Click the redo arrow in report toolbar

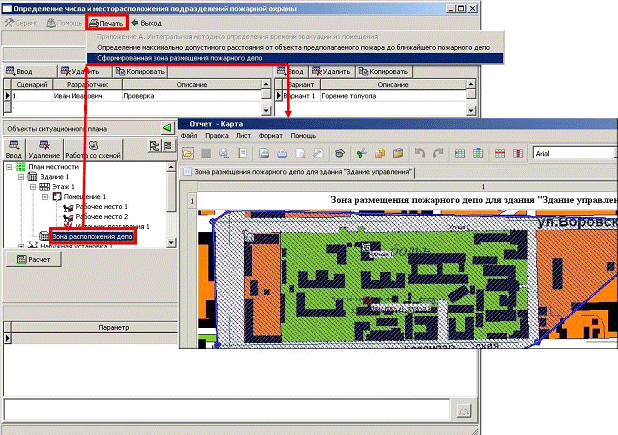coord(437,154)
